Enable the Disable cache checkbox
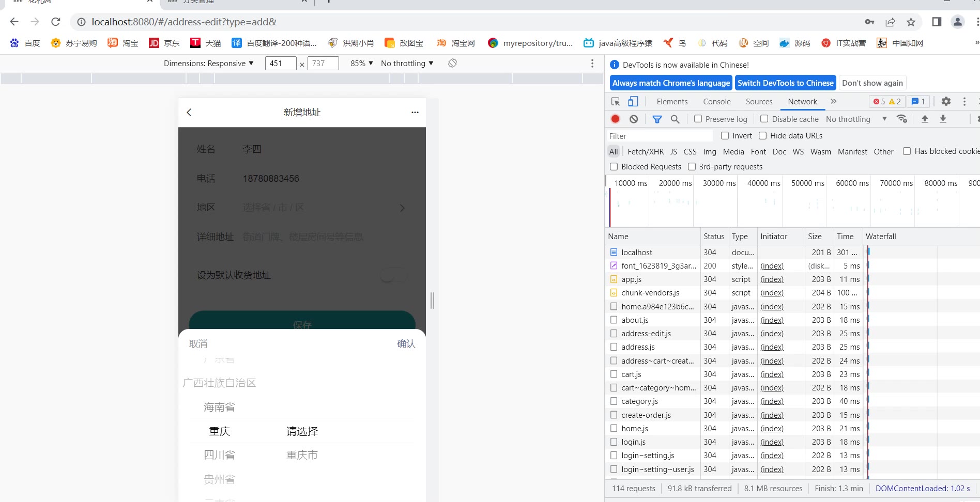Viewport: 980px width, 502px height. (764, 119)
